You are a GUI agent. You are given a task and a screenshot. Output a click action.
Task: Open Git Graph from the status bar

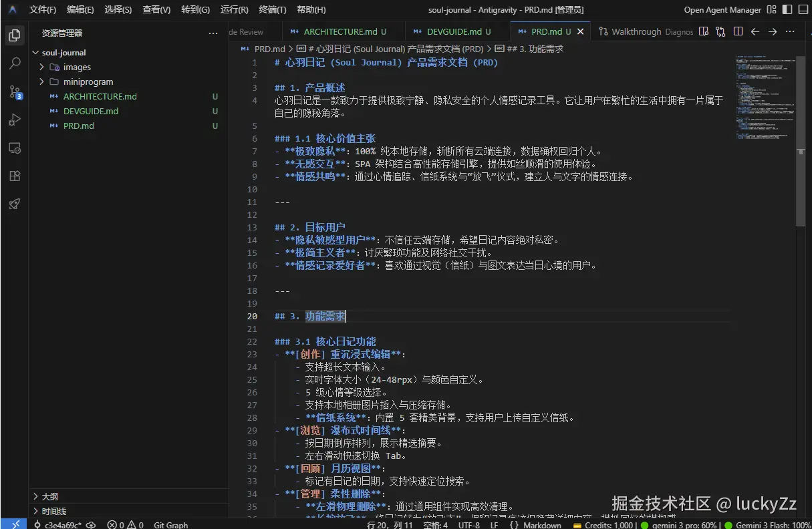click(x=170, y=524)
